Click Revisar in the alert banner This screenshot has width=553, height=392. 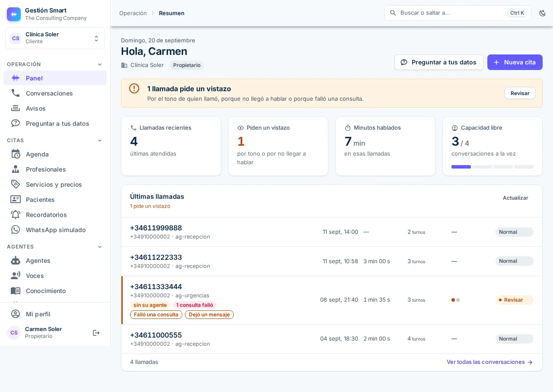(x=520, y=93)
